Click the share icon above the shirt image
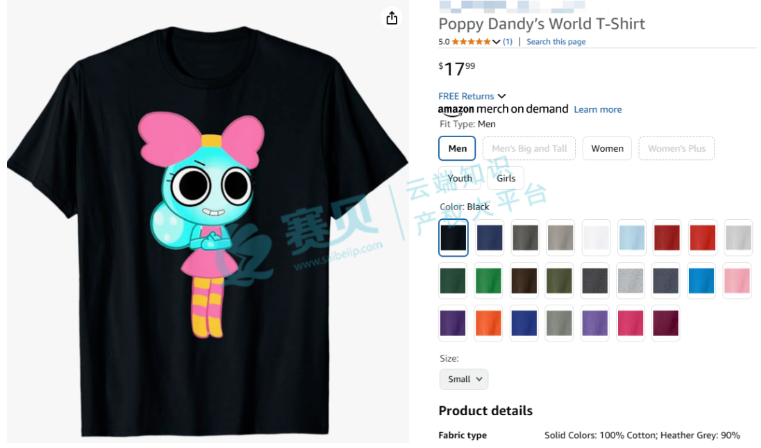 coord(392,18)
